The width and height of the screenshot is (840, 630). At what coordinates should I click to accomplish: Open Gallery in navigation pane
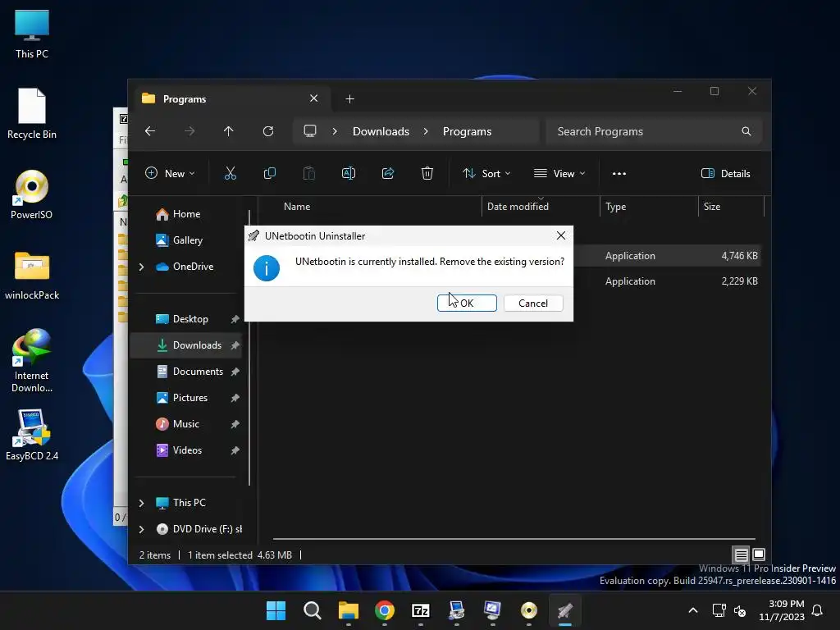(187, 240)
